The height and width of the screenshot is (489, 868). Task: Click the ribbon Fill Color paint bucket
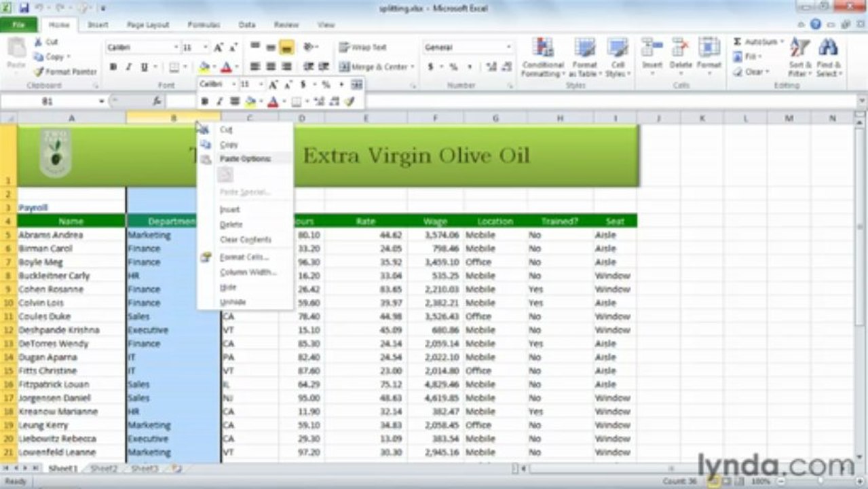[203, 67]
